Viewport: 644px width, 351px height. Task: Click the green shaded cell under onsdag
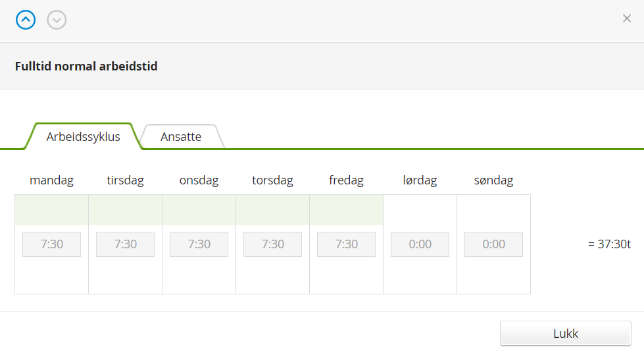pyautogui.click(x=199, y=210)
